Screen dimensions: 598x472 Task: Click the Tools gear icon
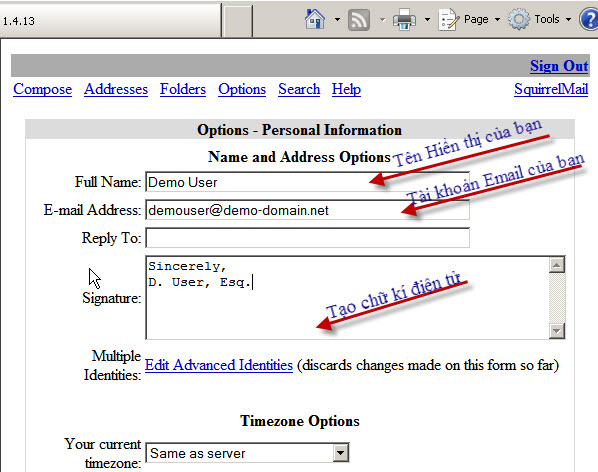[x=519, y=19]
